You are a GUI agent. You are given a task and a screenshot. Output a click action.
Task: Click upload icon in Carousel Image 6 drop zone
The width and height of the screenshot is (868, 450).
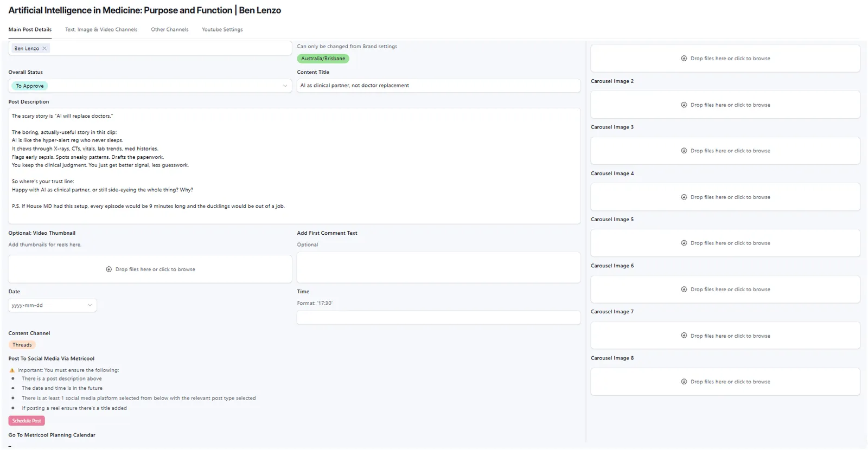(684, 289)
